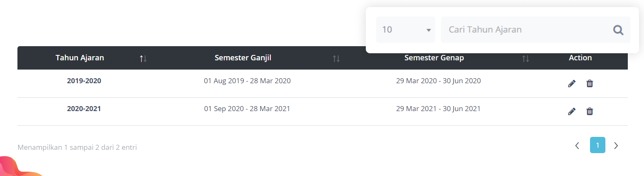Select page 1 in pagination
The height and width of the screenshot is (176, 644).
pos(597,145)
